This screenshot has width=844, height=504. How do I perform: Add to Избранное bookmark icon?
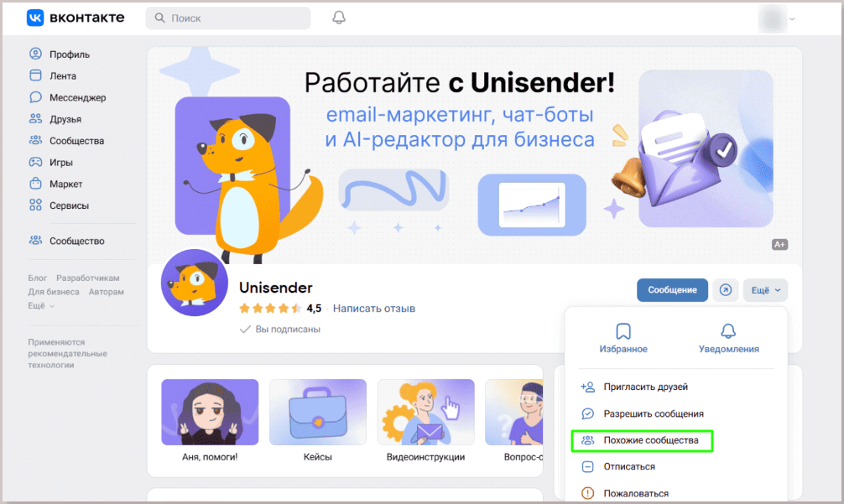[623, 331]
